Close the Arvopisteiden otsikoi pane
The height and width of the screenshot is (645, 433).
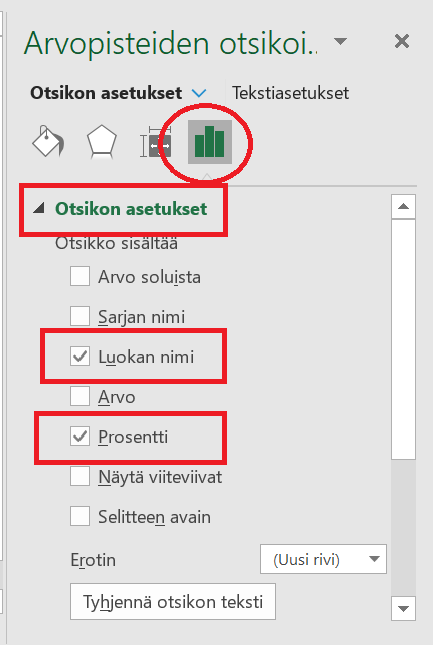click(401, 41)
